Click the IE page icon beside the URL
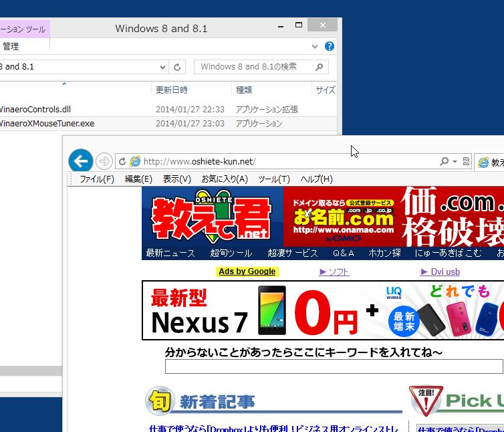This screenshot has height=432, width=504. (x=135, y=161)
